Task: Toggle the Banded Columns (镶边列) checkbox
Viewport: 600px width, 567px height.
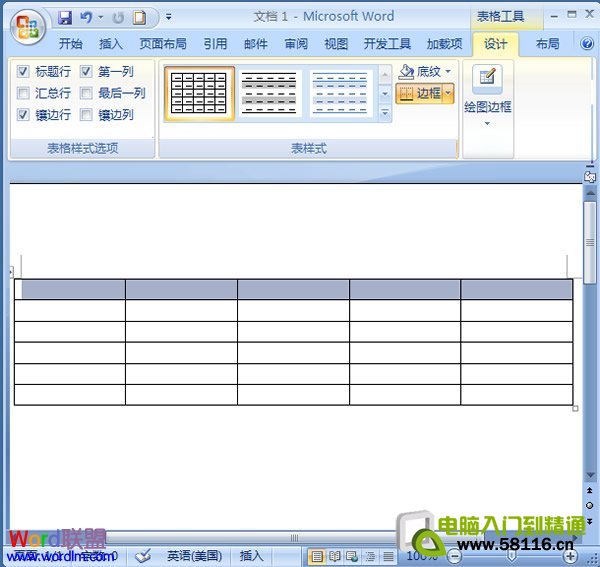Action: [x=87, y=115]
